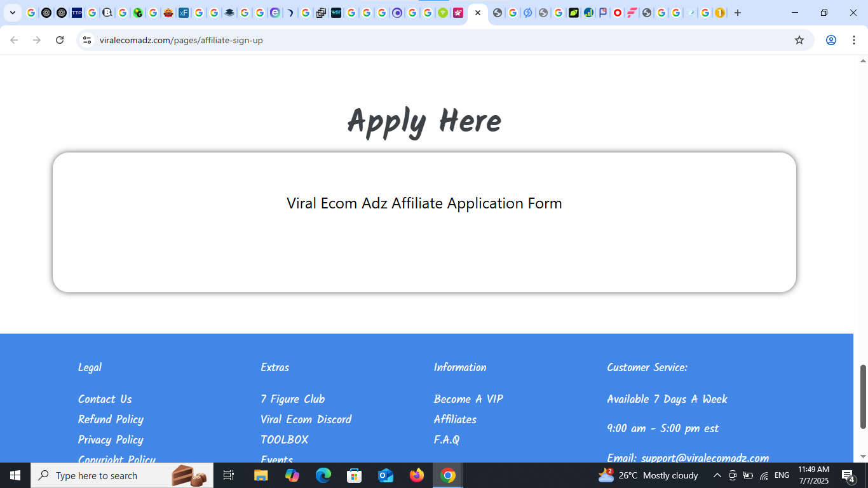The height and width of the screenshot is (488, 868).
Task: Open the tab with blue lightning-circle favicon
Action: (x=527, y=13)
